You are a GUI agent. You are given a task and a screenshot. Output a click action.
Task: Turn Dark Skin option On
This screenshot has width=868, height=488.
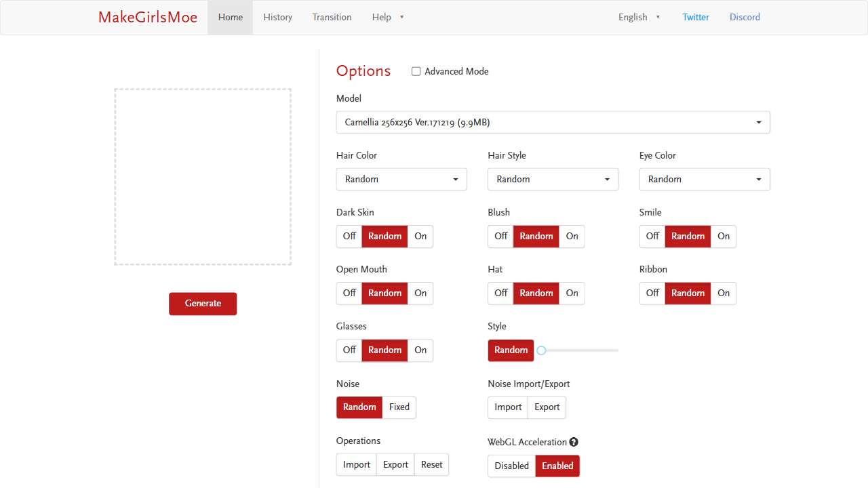click(x=420, y=237)
